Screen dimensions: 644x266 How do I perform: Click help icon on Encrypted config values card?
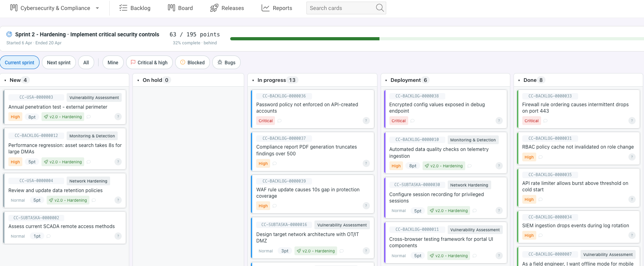pyautogui.click(x=499, y=121)
